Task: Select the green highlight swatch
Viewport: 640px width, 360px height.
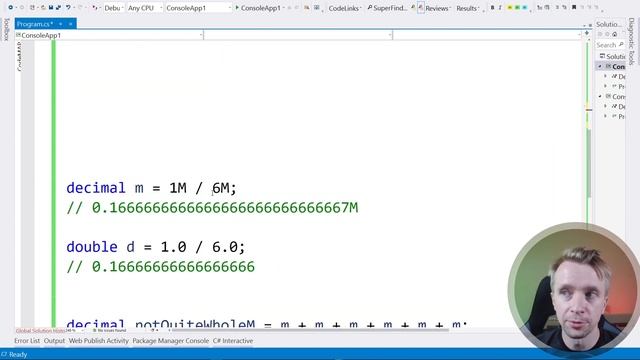Action: click(517, 8)
